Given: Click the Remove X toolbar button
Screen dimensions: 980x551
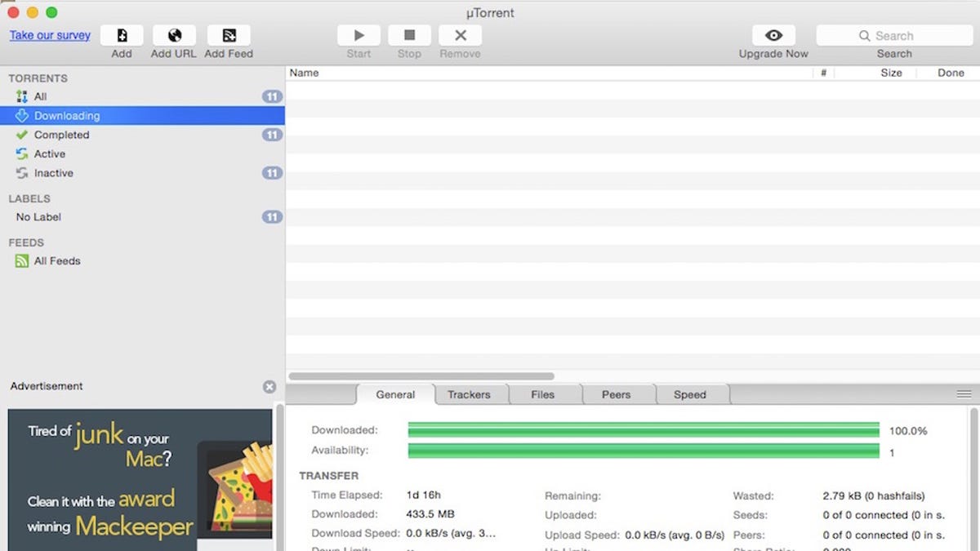Looking at the screenshot, I should coord(460,35).
